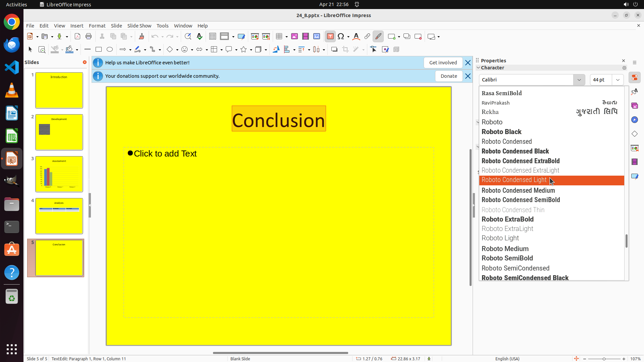Click the Donate button

449,76
